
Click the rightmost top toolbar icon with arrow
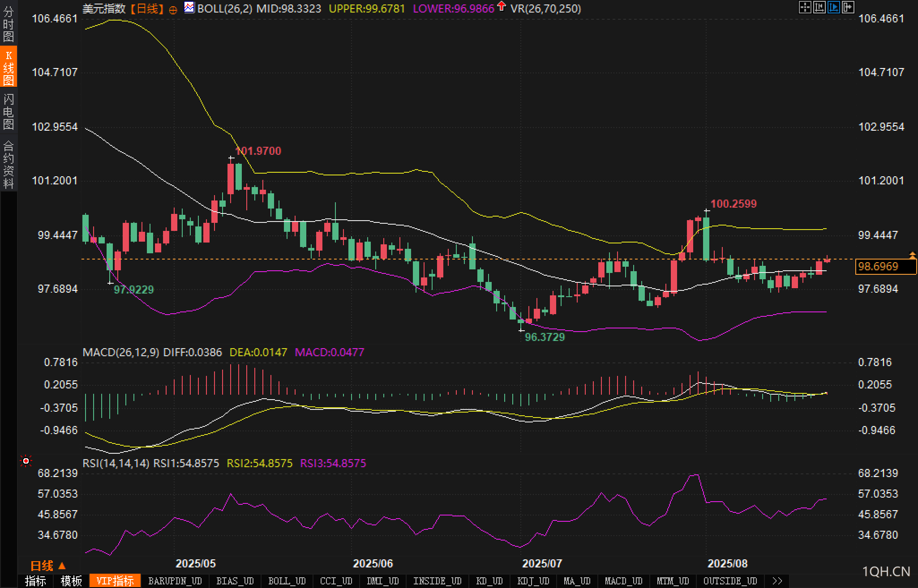(x=848, y=7)
